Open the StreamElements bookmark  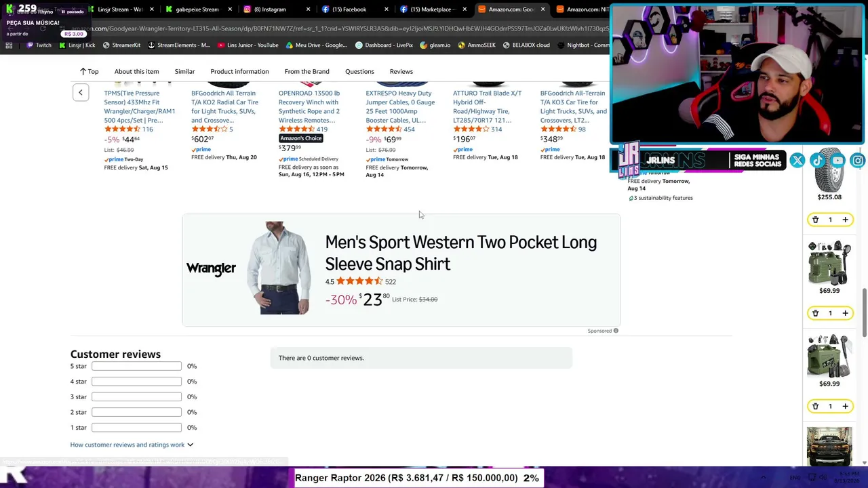click(179, 45)
